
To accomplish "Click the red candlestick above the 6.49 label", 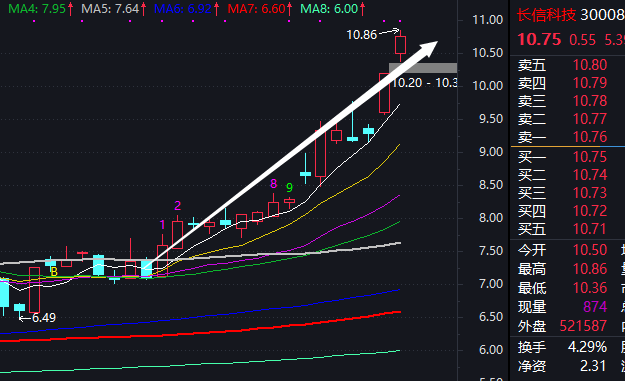I will (35, 290).
